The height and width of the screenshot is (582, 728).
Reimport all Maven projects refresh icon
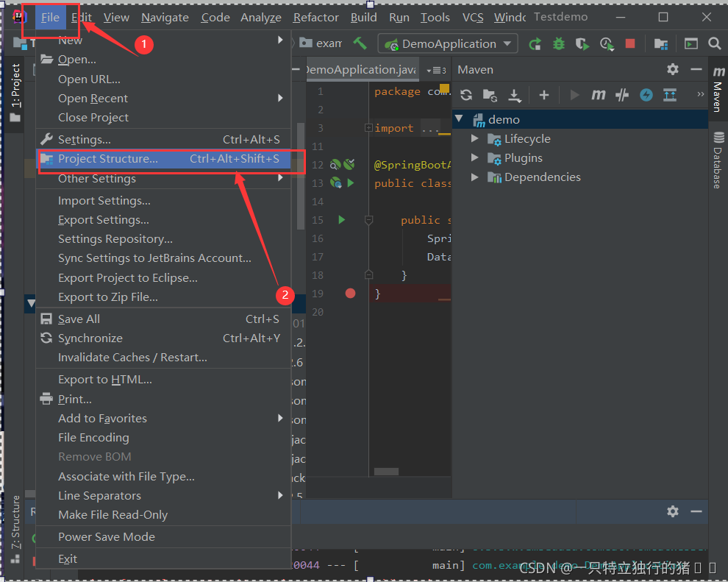[x=466, y=95]
